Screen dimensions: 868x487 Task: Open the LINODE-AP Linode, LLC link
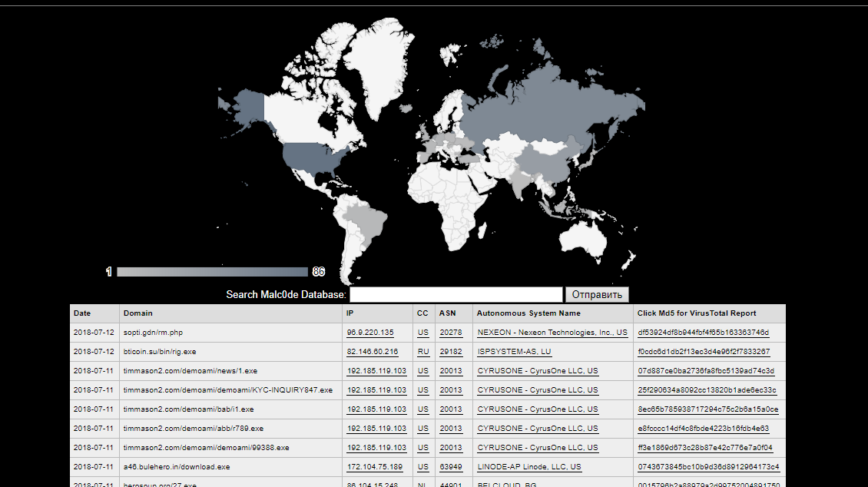pyautogui.click(x=529, y=467)
